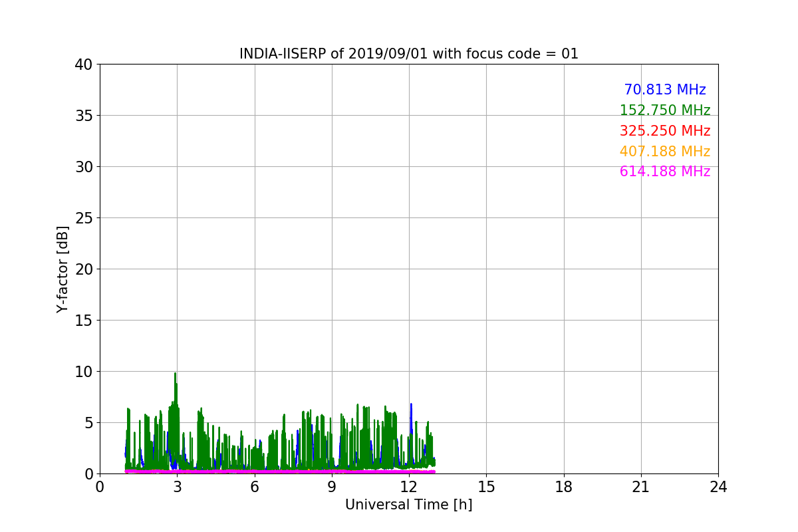Click the x-axis tick label 9

332,487
